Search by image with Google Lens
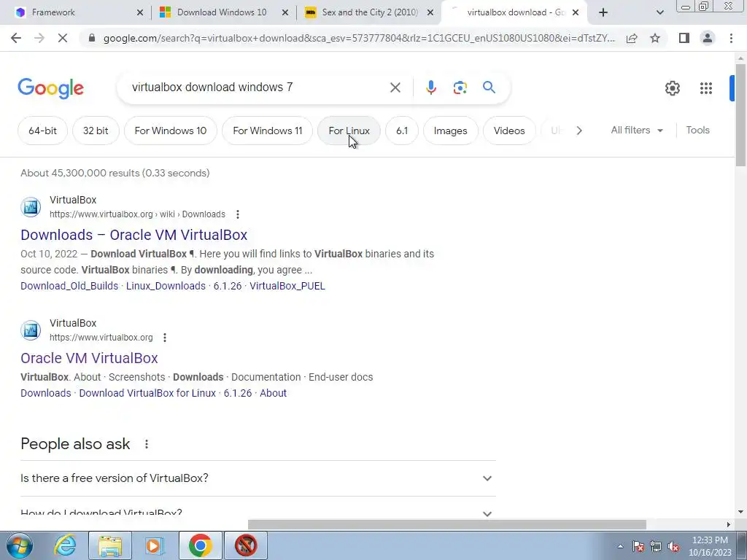This screenshot has width=747, height=560. click(460, 87)
